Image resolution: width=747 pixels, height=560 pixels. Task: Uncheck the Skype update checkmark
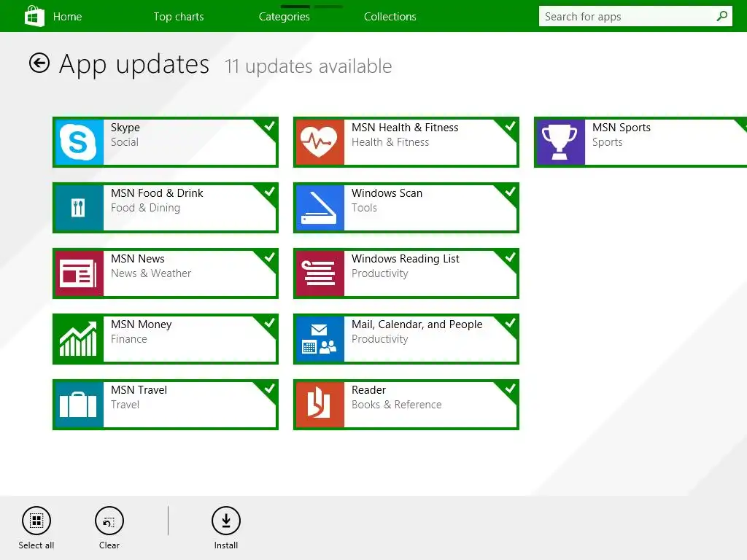point(269,126)
